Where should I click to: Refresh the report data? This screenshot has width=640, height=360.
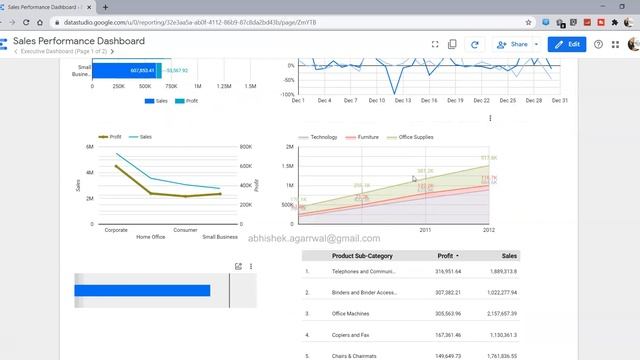(x=475, y=44)
